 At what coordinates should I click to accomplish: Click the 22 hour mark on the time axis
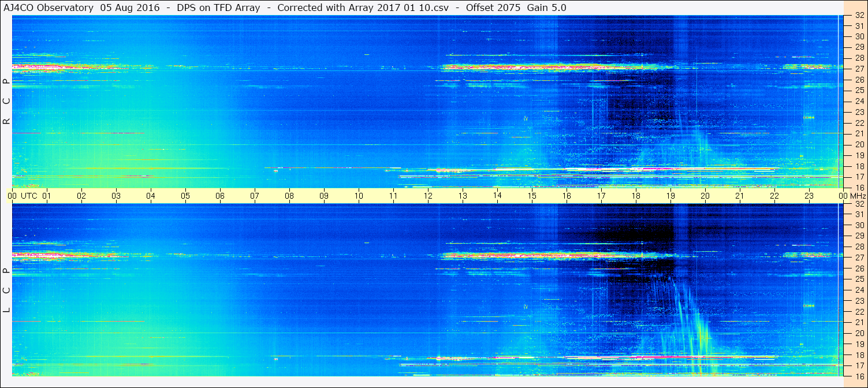(774, 196)
